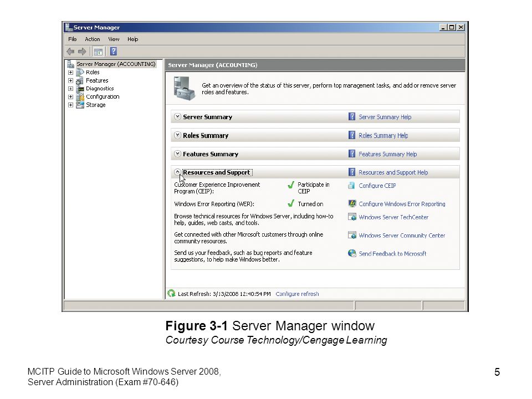Click the Resources and Support heading

tap(217, 172)
